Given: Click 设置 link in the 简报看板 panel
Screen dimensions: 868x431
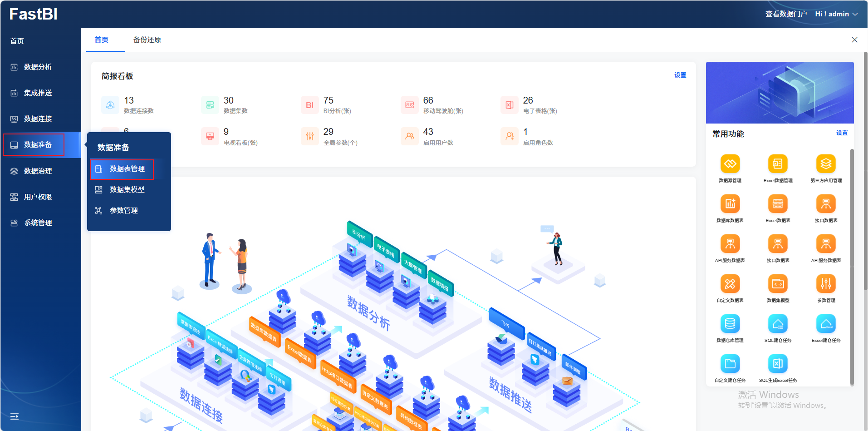Looking at the screenshot, I should [680, 75].
